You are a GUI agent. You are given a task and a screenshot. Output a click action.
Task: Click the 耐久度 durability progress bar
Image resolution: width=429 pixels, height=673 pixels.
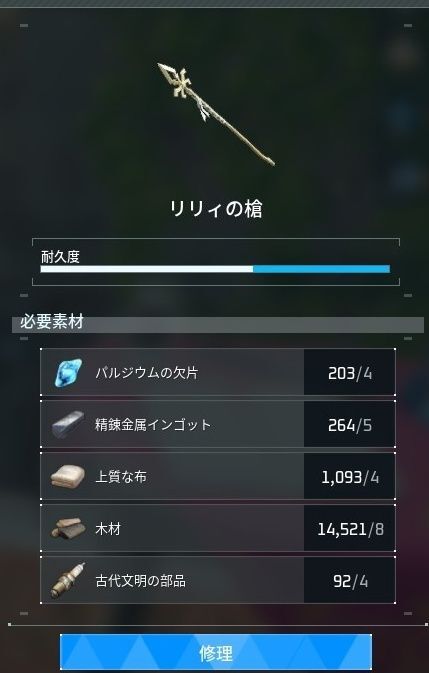pyautogui.click(x=215, y=269)
